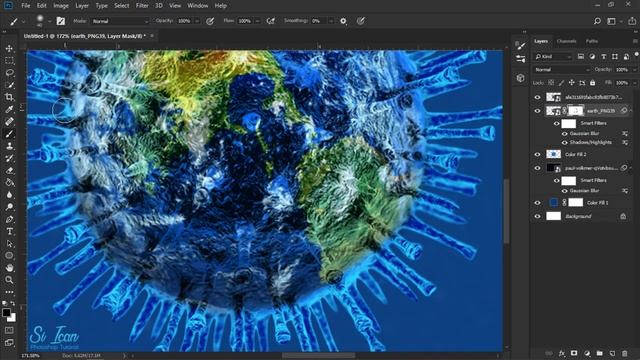Open Smoothing value dropdown arrow

331,21
